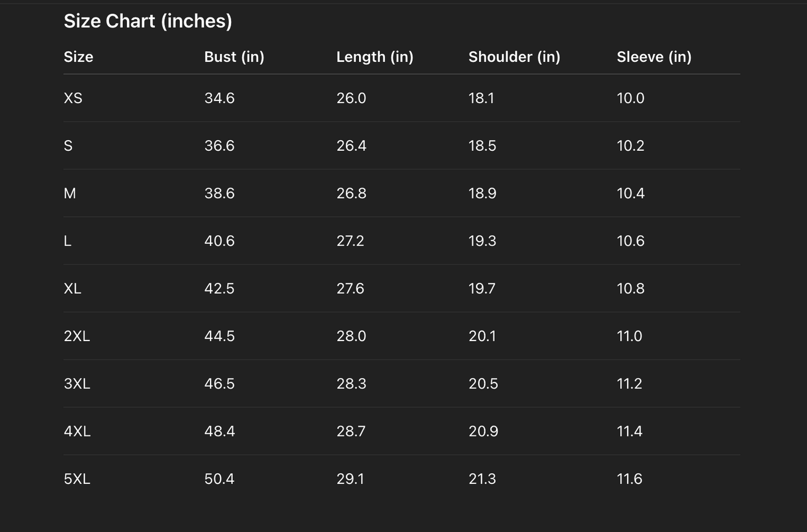Viewport: 807px width, 532px height.
Task: Click the 26.8 length value for M
Action: (x=351, y=193)
